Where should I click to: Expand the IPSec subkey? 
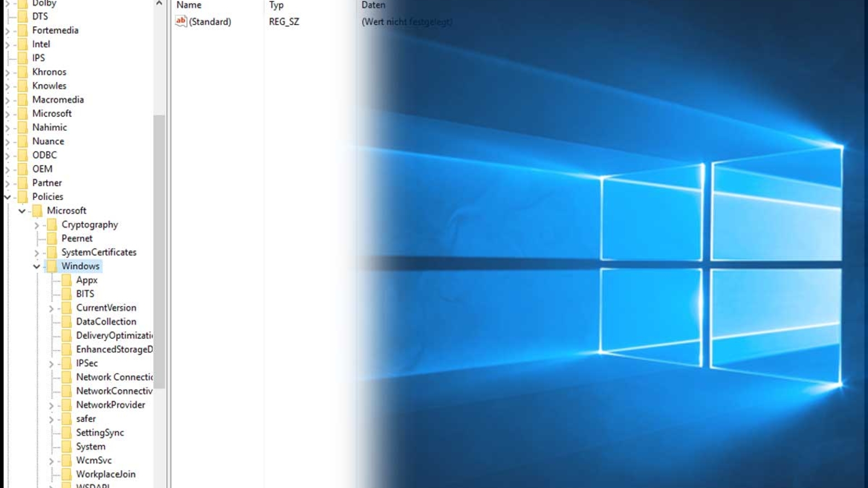tap(51, 364)
